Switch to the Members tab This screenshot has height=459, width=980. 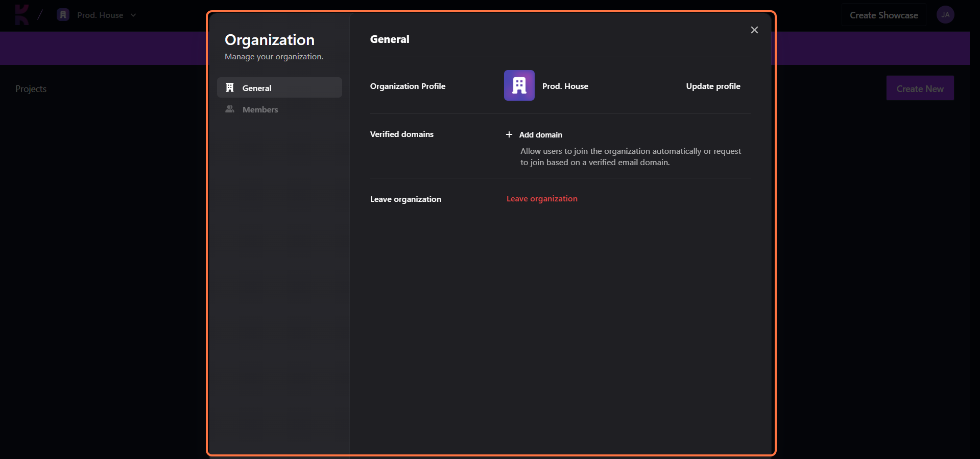[279, 109]
